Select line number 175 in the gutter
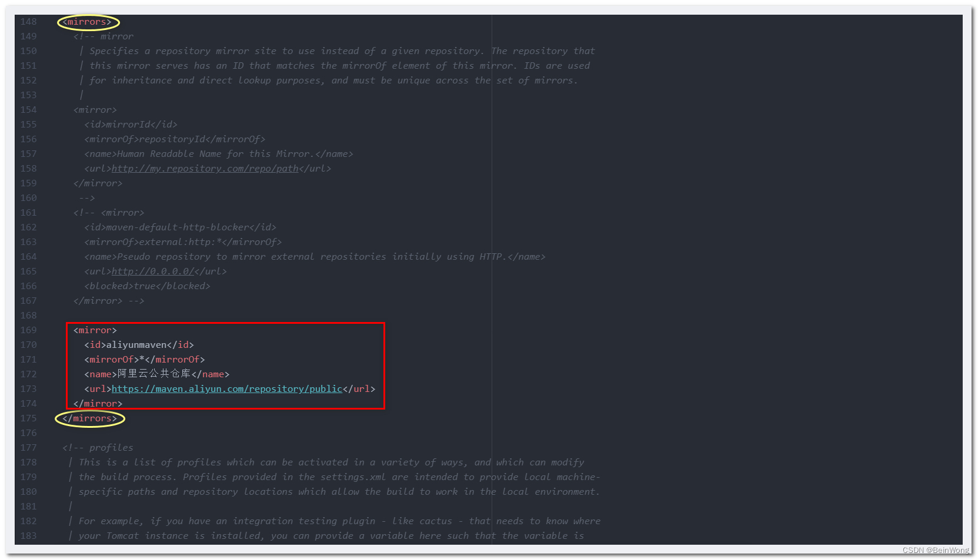Screen dimensions: 978x560 tap(29, 418)
